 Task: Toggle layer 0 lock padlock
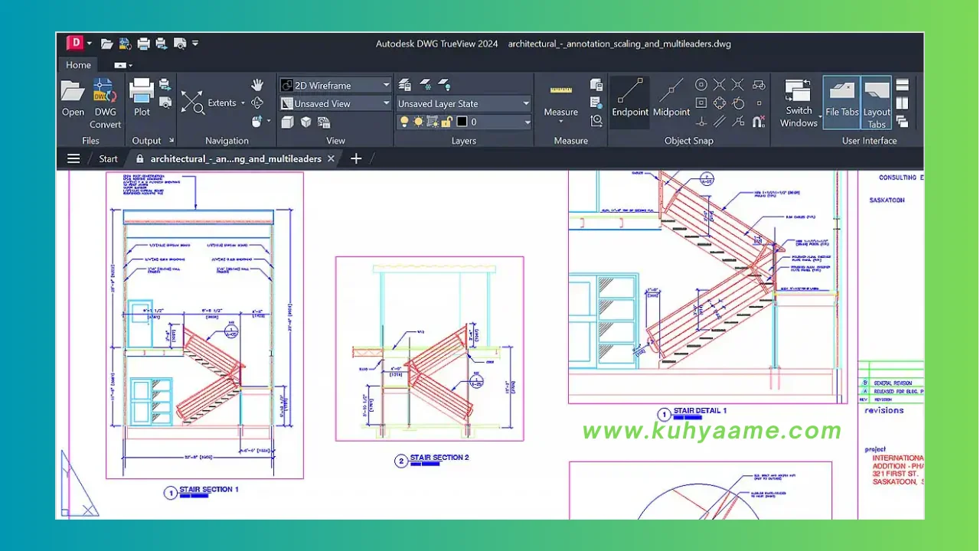pyautogui.click(x=446, y=122)
